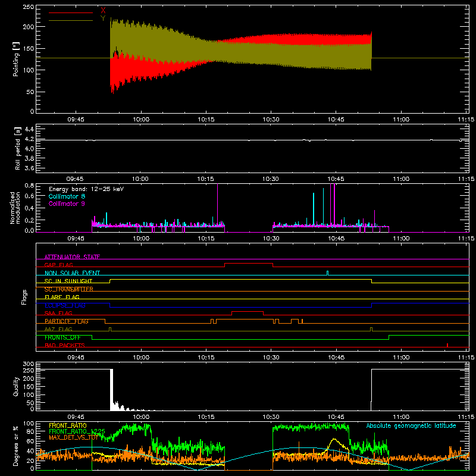The width and height of the screenshot is (476, 476).
Task: Click the 10:30 tick below the Quality plot
Action: (x=271, y=417)
